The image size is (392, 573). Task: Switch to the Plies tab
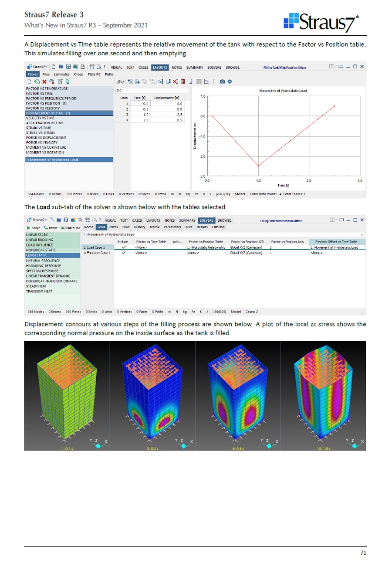45,74
